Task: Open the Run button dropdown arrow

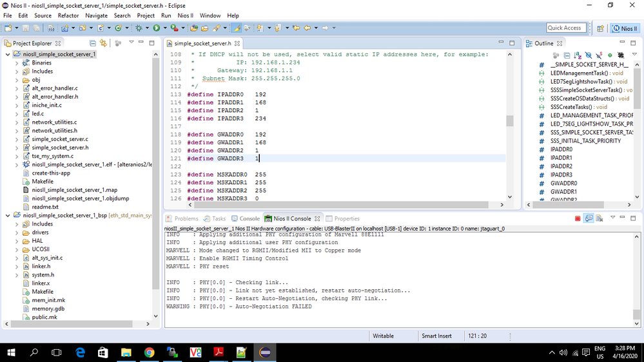Action: coord(164,28)
